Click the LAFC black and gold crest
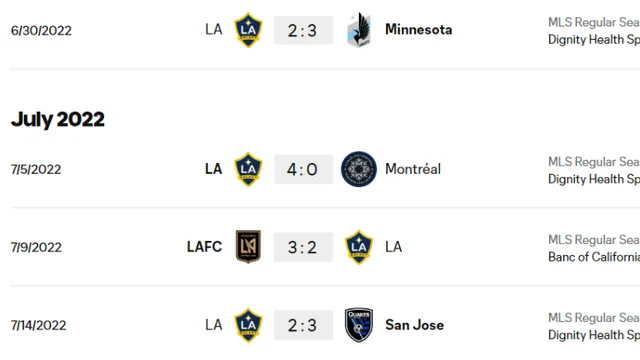 (x=248, y=247)
